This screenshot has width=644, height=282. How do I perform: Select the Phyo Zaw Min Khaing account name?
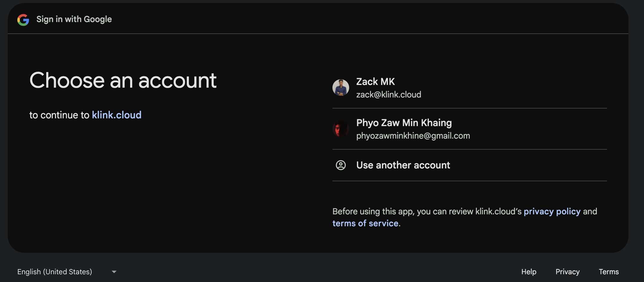[404, 123]
